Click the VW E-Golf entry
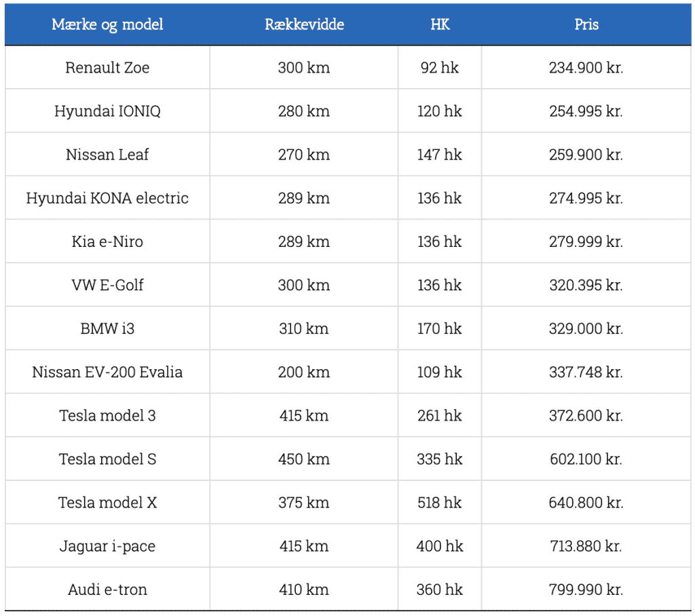The image size is (695, 616). pyautogui.click(x=107, y=285)
